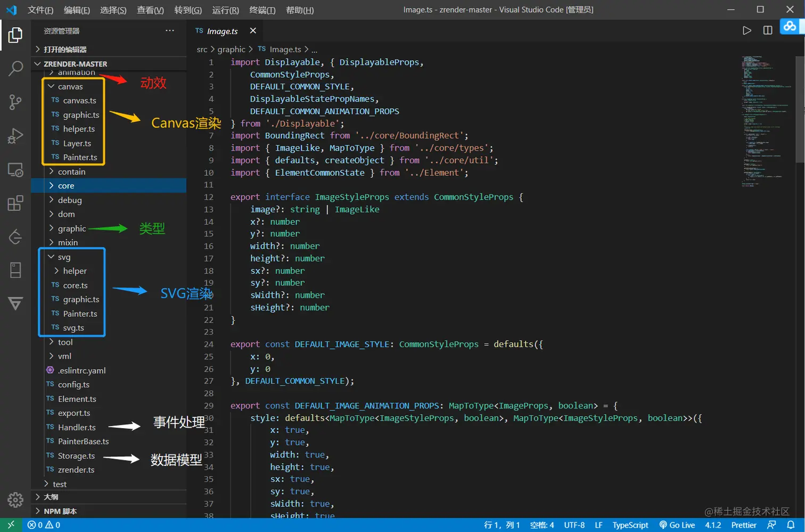The image size is (805, 532).
Task: Open the Remote Explorer view
Action: point(15,170)
